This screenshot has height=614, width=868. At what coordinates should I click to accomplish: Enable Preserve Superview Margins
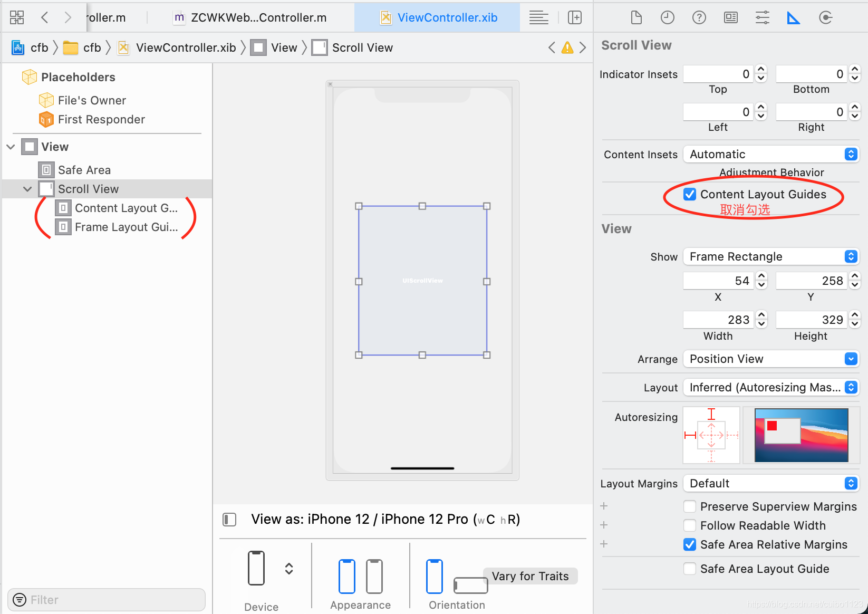690,506
